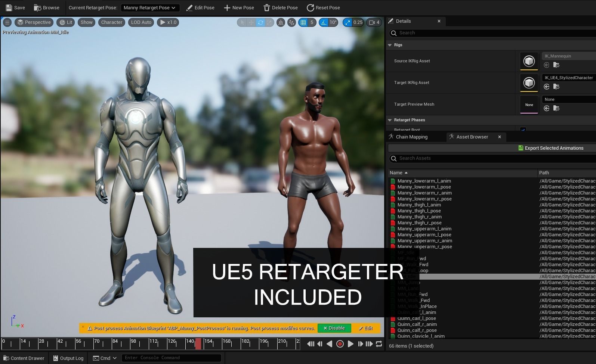The image size is (596, 364).
Task: Toggle surface snapping icon
Action: (x=291, y=22)
